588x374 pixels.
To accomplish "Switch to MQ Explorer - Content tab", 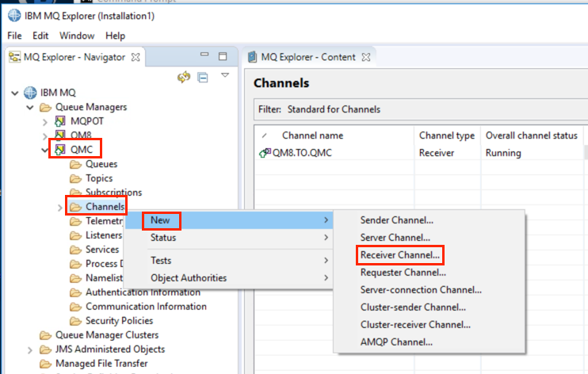I will [x=308, y=57].
